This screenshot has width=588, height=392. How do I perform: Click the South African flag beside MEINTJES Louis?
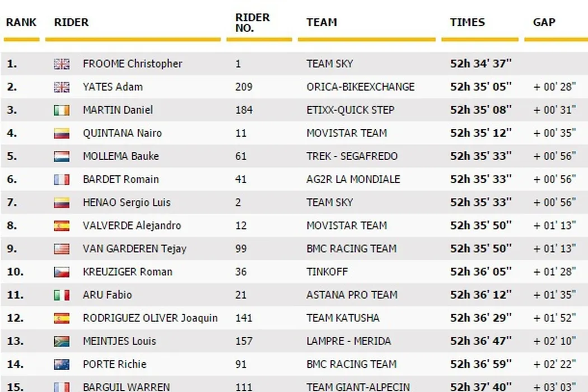point(62,341)
